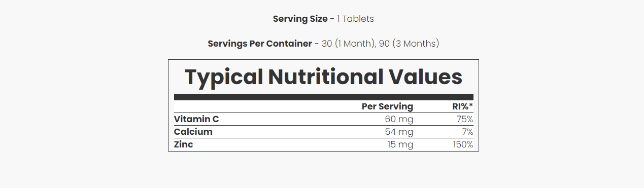Click the 1 Tablets text
This screenshot has width=644, height=188.
click(355, 19)
